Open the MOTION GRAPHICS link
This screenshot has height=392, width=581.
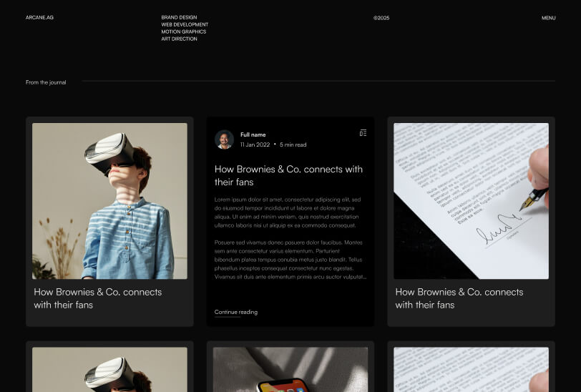(x=183, y=31)
